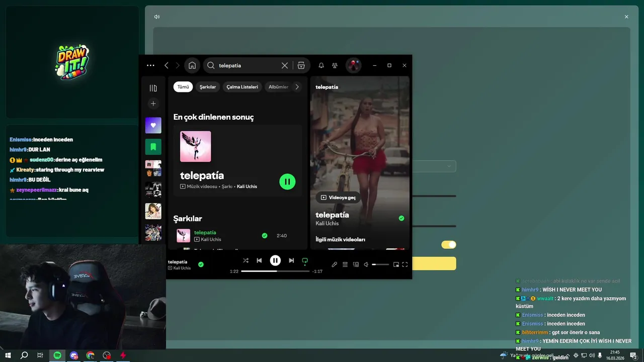Open the Liked Songs playlist
Viewport: 644px width, 362px height.
click(153, 125)
